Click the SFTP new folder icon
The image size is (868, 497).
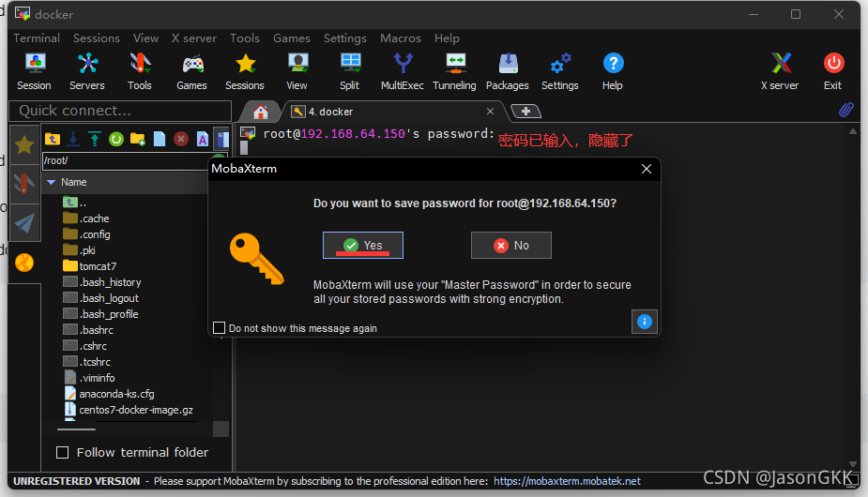[138, 139]
